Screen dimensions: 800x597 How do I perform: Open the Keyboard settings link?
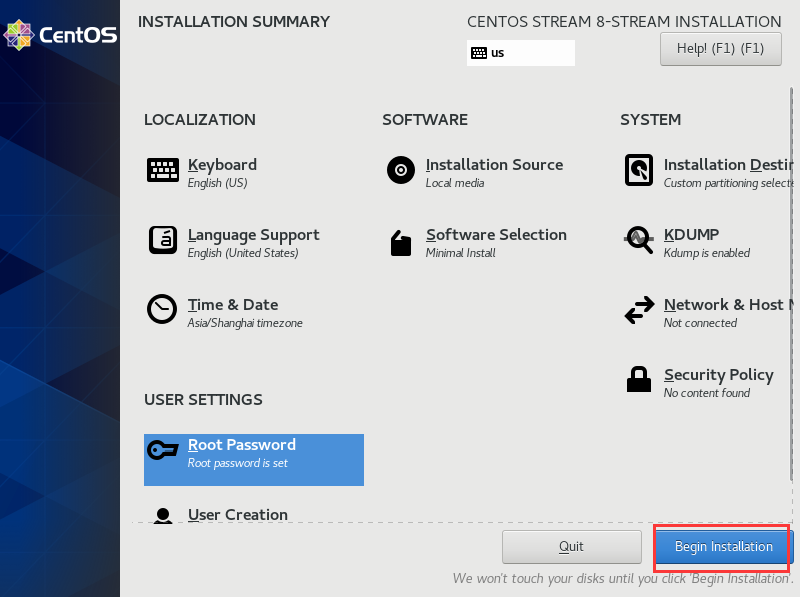[x=222, y=165]
